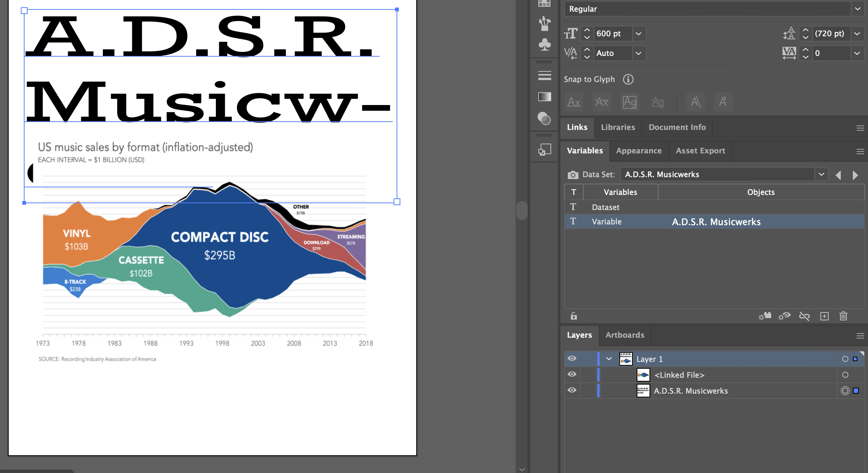Switch to the Artboards tab
868x473 pixels.
pos(625,335)
